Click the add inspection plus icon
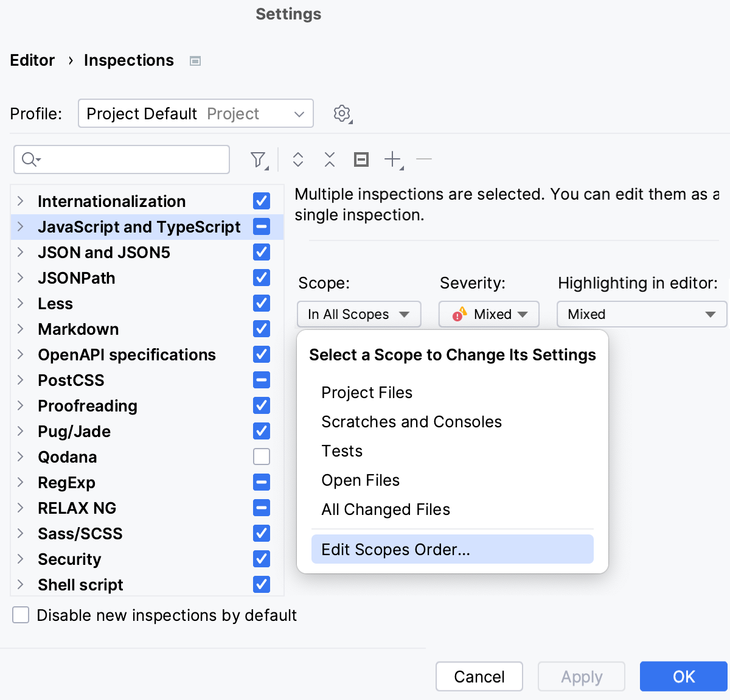 pos(393,159)
